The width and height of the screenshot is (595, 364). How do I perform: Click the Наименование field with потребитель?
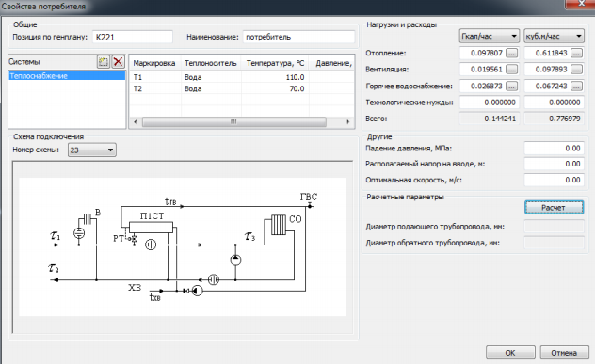coord(298,37)
